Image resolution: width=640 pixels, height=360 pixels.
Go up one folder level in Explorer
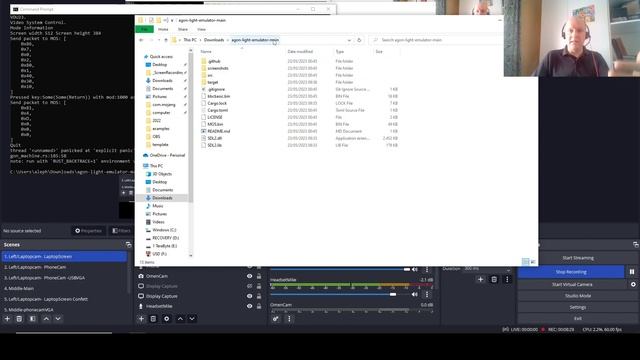(x=166, y=40)
